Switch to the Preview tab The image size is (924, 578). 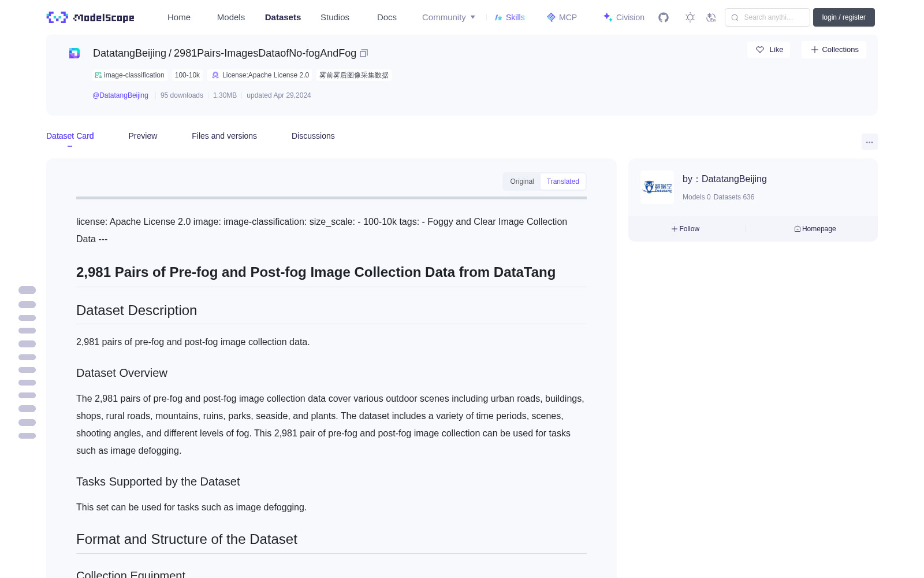pos(143,136)
